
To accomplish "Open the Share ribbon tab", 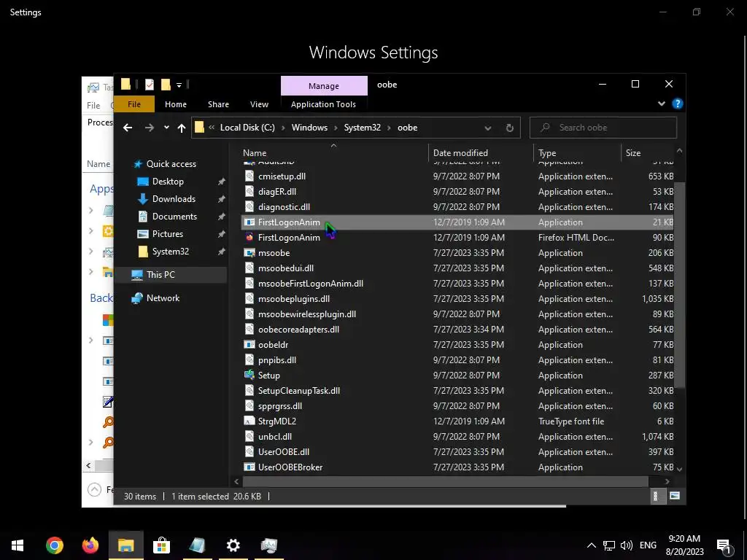I will point(218,104).
